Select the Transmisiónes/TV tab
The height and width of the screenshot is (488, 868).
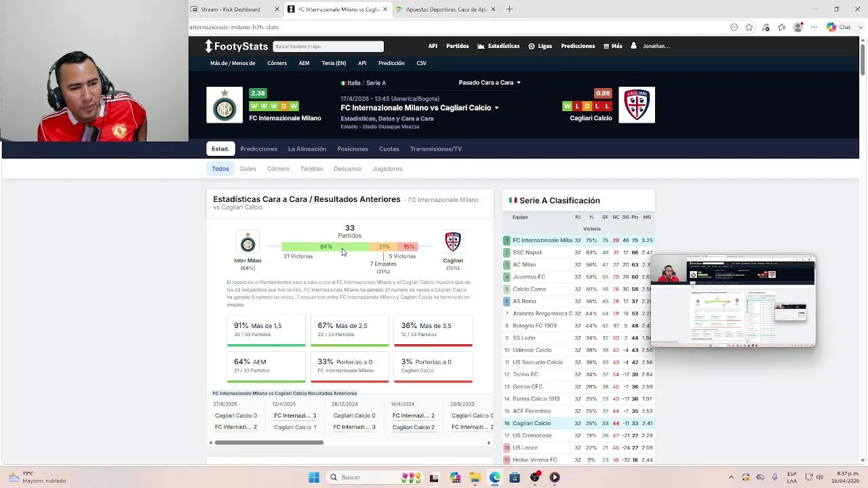point(436,149)
